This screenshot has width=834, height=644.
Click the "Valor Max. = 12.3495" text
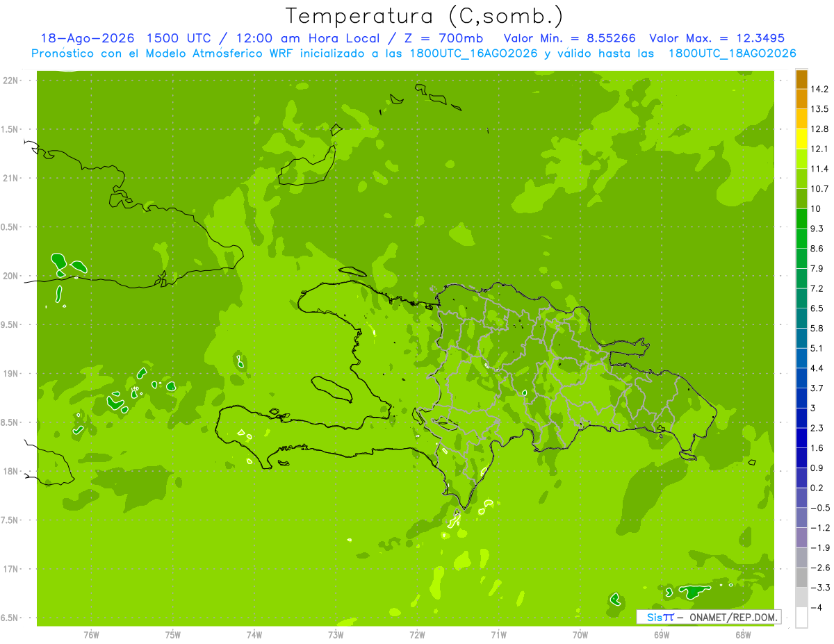(x=717, y=38)
